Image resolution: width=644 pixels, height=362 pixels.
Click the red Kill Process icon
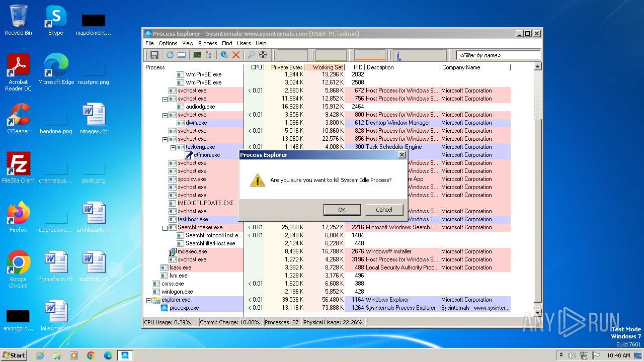coord(235,55)
